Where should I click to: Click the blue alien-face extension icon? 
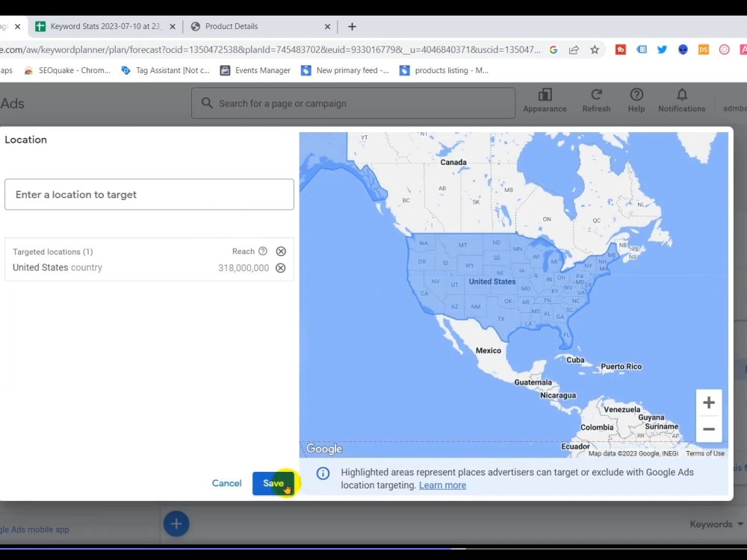click(x=683, y=49)
